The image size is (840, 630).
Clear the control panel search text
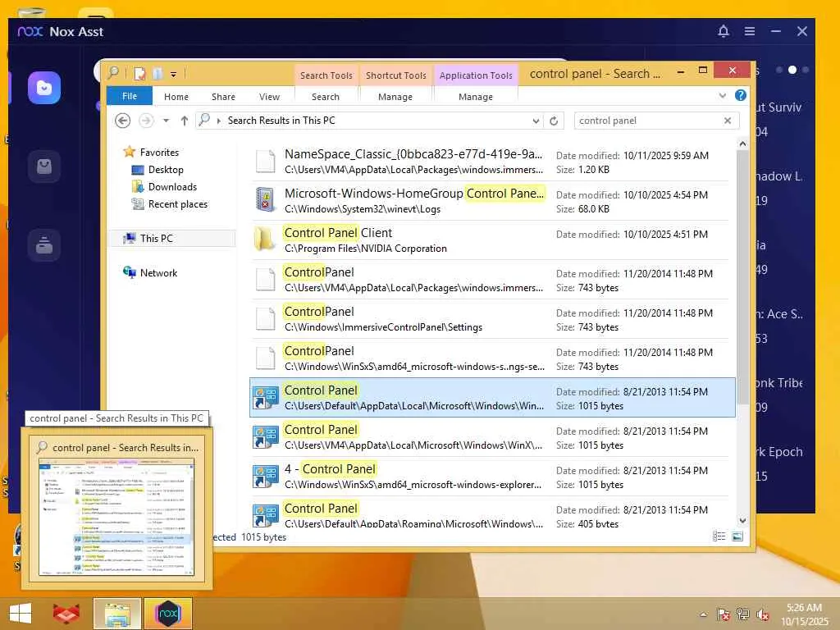[728, 121]
